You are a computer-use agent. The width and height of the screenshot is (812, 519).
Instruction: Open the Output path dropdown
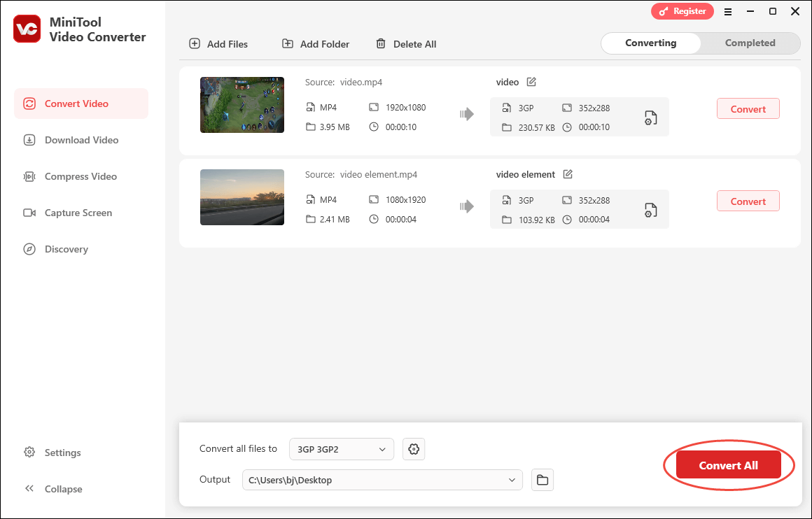click(382, 480)
